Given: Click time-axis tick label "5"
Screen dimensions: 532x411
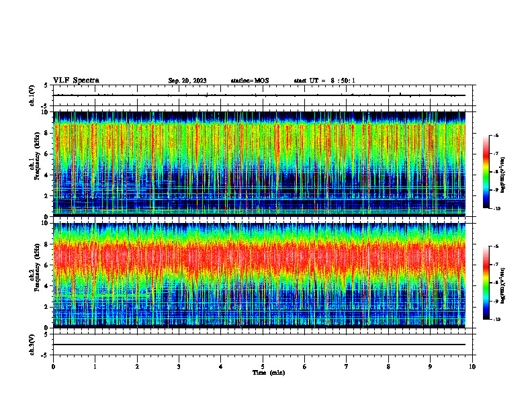Looking at the screenshot, I should (x=263, y=367).
